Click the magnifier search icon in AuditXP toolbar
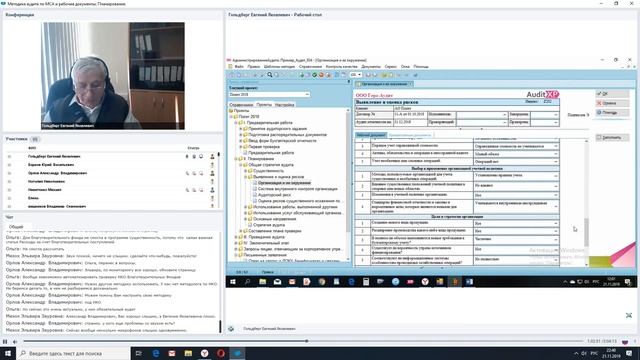Viewport: 640px width, 360px height. 270,75
